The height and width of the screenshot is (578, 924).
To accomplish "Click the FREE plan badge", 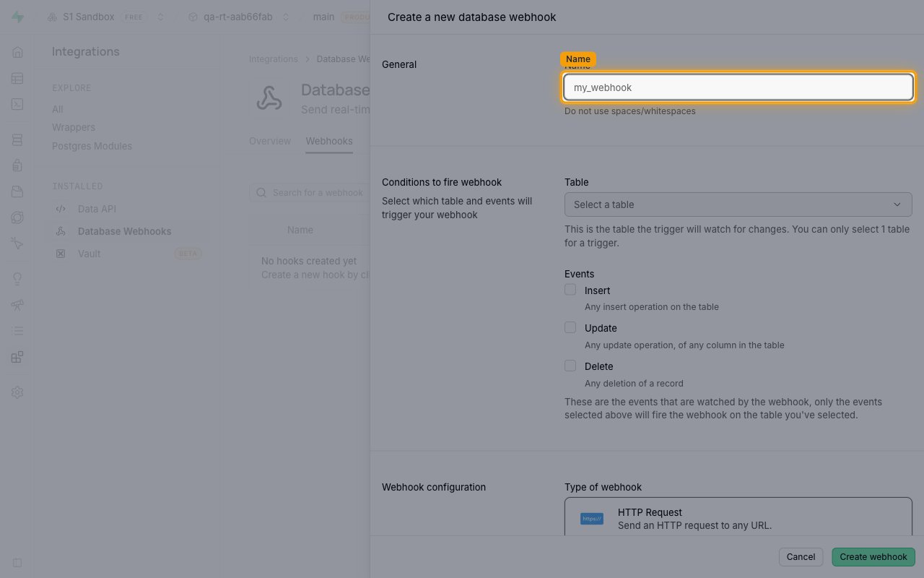I will [x=134, y=17].
